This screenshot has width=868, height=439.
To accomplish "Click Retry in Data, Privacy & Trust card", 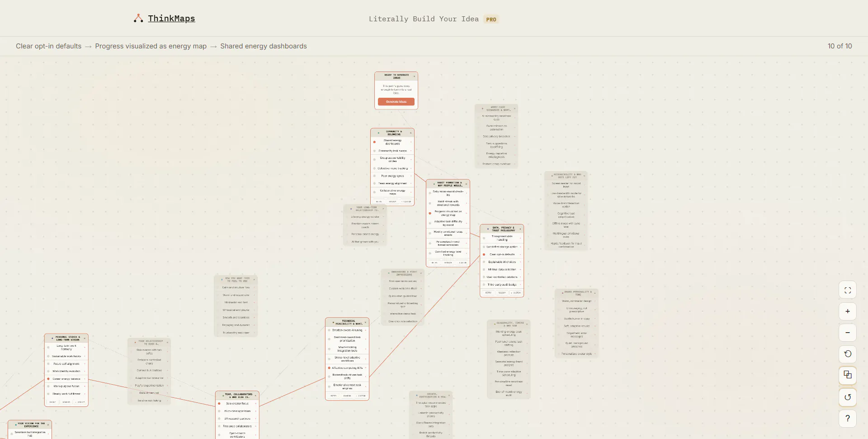I will (488, 293).
